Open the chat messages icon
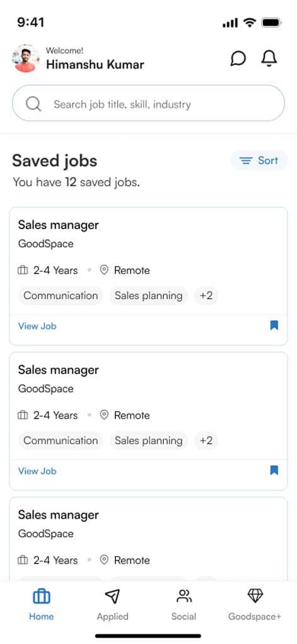 click(x=238, y=58)
